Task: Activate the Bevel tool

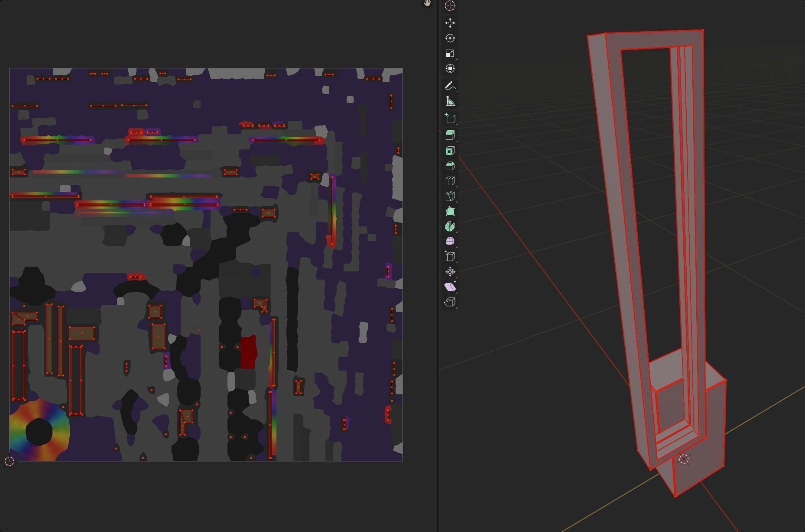Action: coord(450,166)
